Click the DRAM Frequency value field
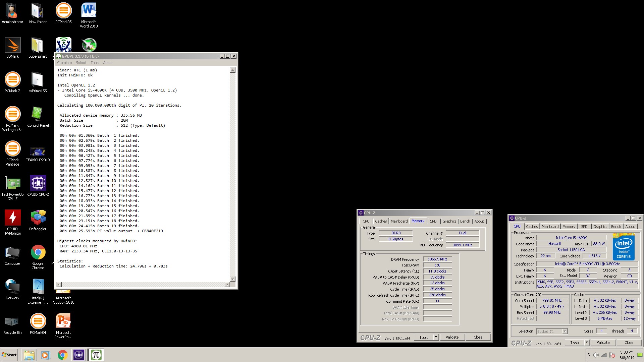This screenshot has width=644, height=362. click(x=437, y=259)
